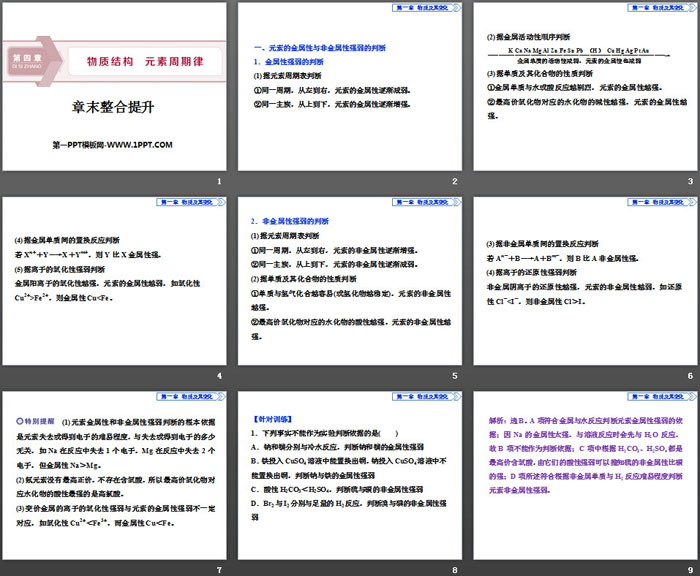Screen dimensions: 700x576
Task: Click option A text on slide 8
Action: click(337, 447)
